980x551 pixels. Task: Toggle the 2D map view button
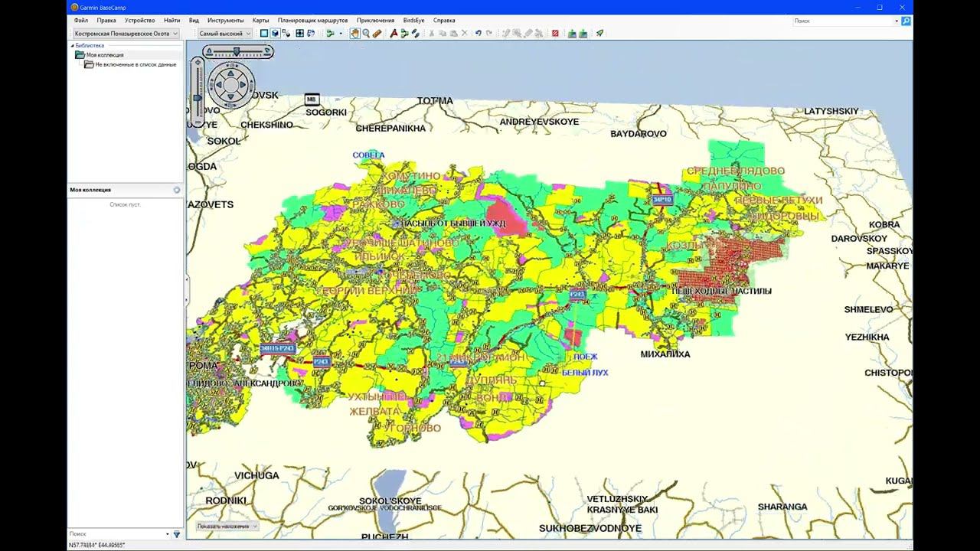(x=264, y=34)
